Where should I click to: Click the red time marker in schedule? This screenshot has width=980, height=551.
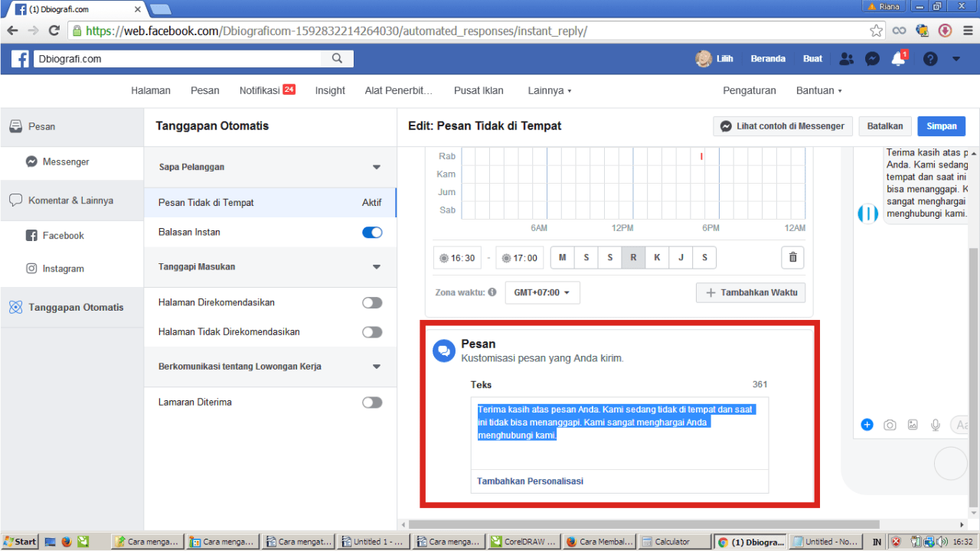pos(701,156)
